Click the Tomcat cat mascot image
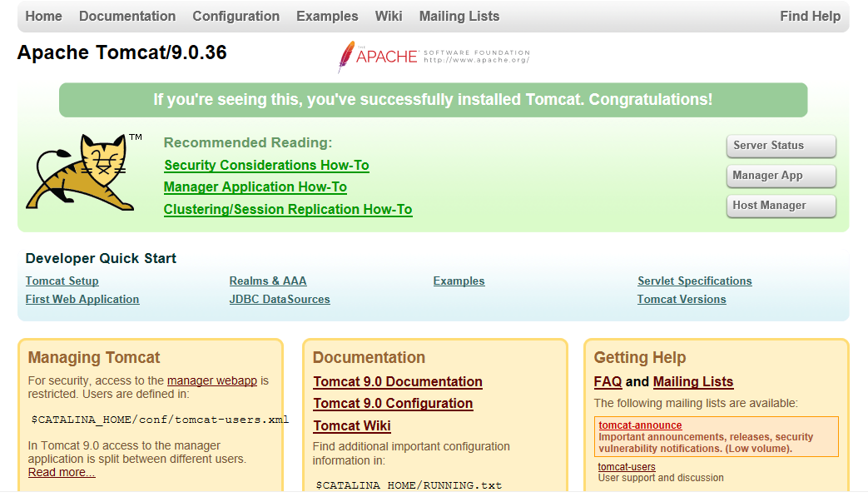The width and height of the screenshot is (868, 497). 83,172
